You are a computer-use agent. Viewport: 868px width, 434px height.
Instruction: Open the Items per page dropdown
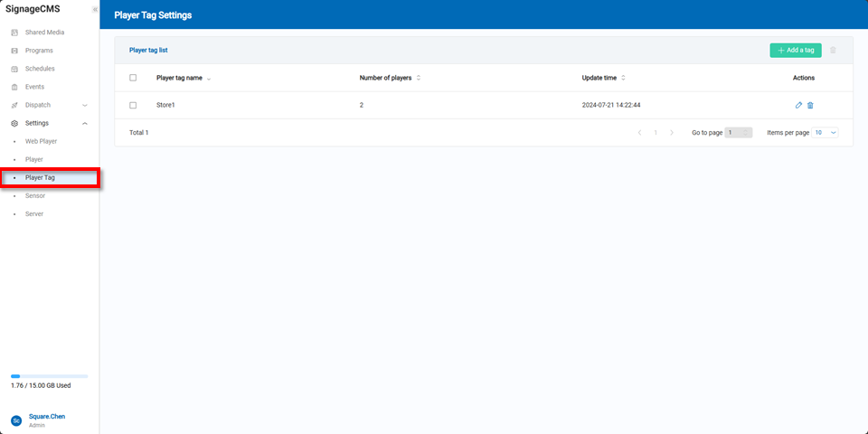point(826,133)
